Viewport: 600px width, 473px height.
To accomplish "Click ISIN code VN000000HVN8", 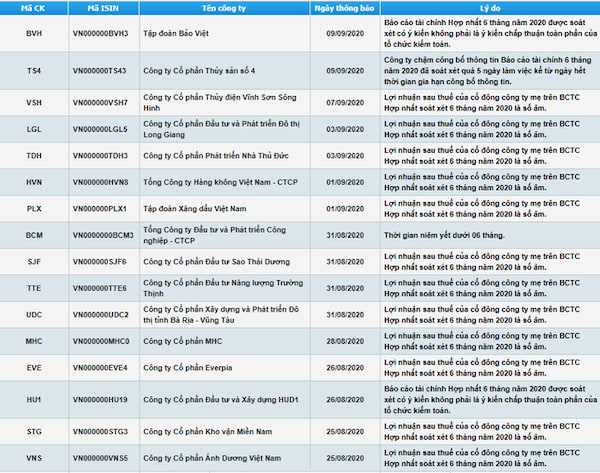I will (100, 182).
